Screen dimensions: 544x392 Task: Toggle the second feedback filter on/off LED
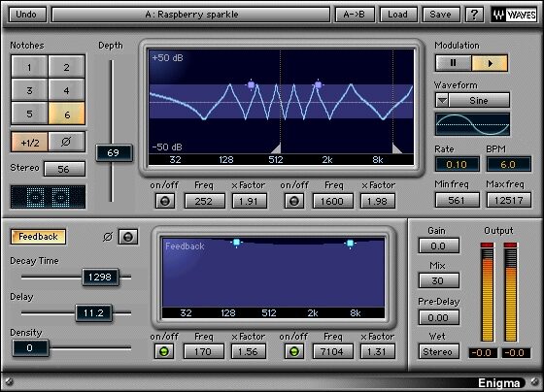293,351
